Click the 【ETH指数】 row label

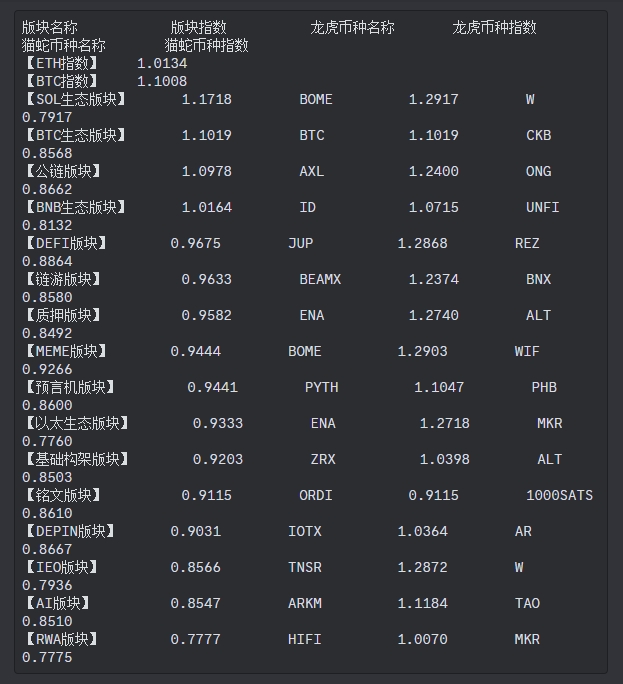pyautogui.click(x=61, y=63)
